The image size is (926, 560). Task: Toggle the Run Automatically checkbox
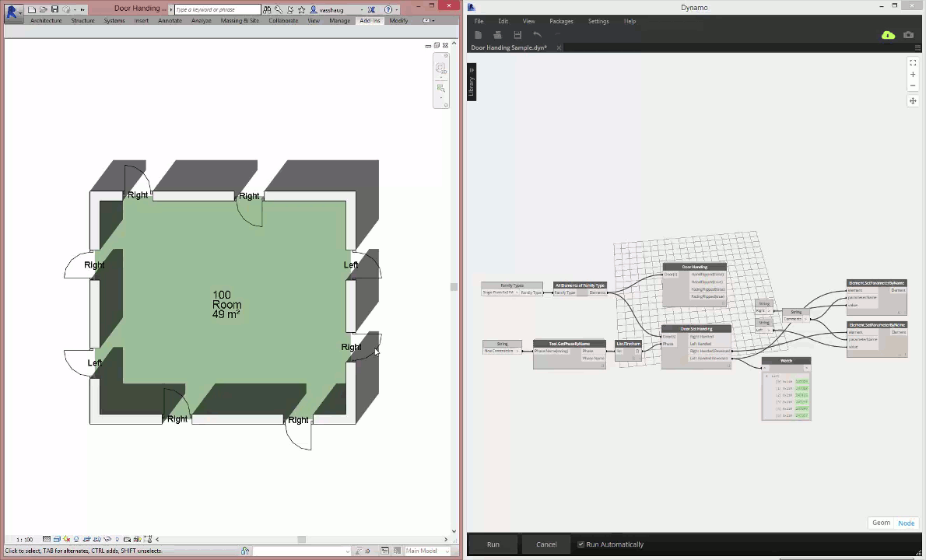[581, 544]
